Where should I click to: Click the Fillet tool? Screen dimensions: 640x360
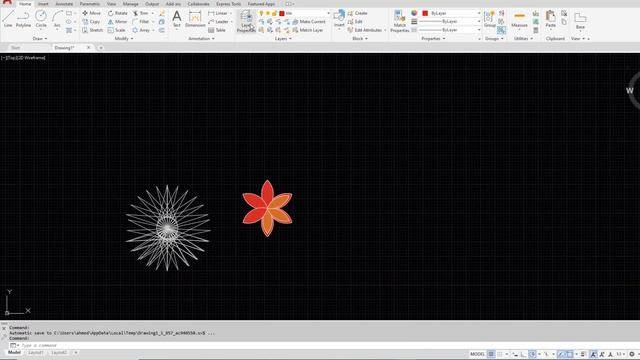pyautogui.click(x=140, y=22)
